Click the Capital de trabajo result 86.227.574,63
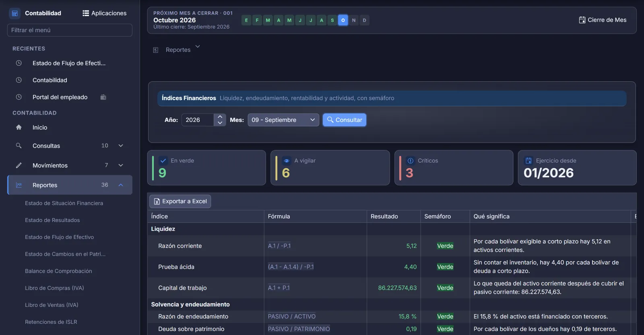Screen dimensions: 644x335 pyautogui.click(x=397, y=288)
